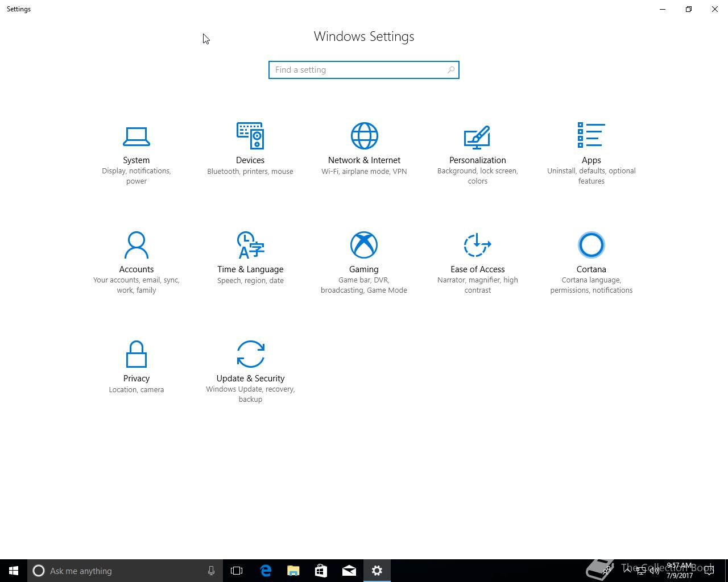Open the Devices keyboard and speaker icon
This screenshot has width=728, height=582.
250,135
